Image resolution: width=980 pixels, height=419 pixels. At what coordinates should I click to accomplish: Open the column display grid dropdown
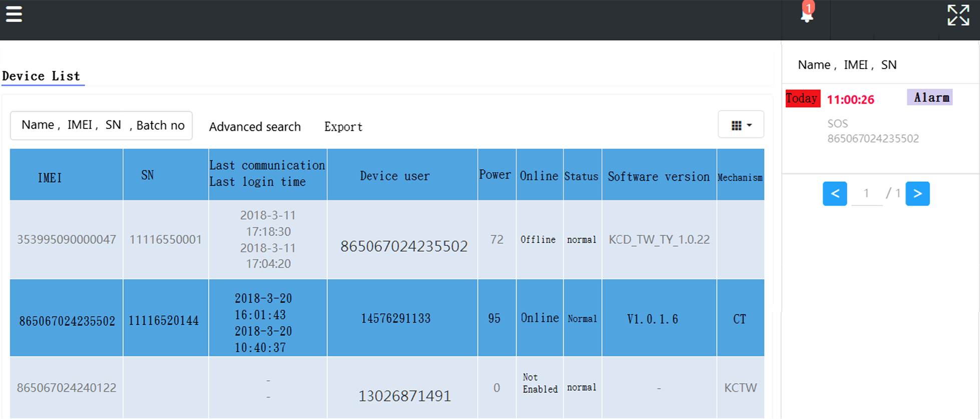(x=741, y=124)
